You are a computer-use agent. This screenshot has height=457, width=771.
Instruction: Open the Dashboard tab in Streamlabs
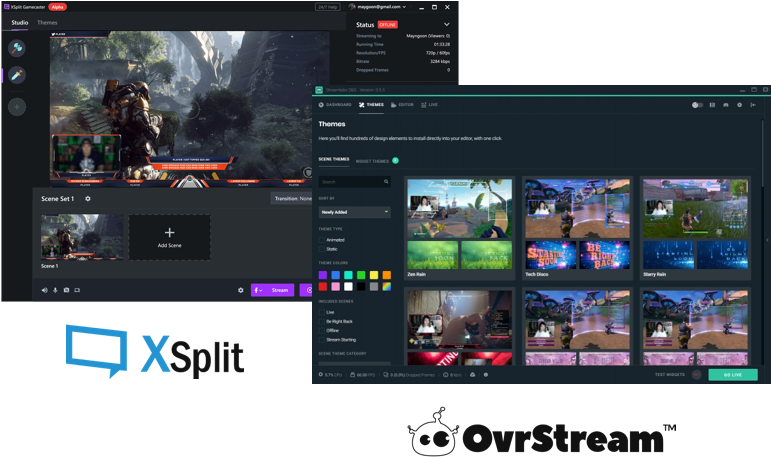coord(335,105)
